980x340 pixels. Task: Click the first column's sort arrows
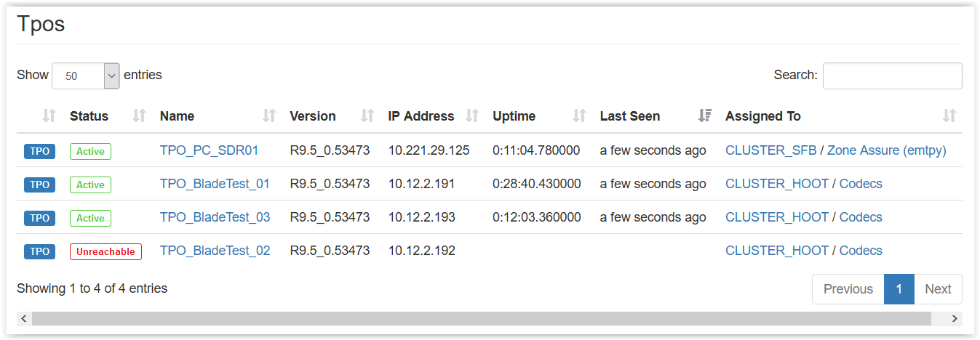pos(49,116)
